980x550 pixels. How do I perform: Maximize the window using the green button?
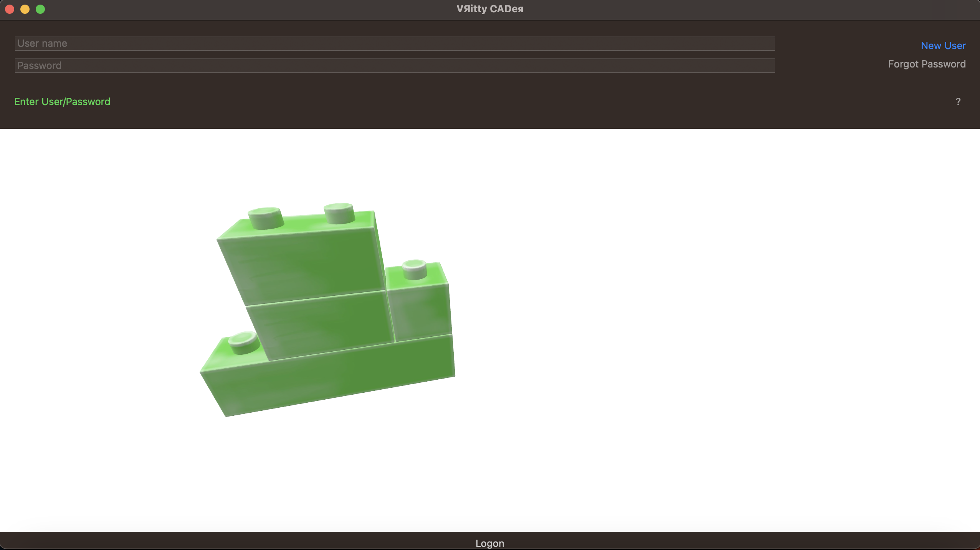(x=40, y=9)
